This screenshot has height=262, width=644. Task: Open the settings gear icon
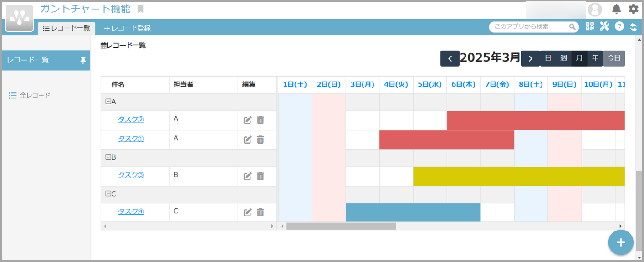(x=633, y=9)
